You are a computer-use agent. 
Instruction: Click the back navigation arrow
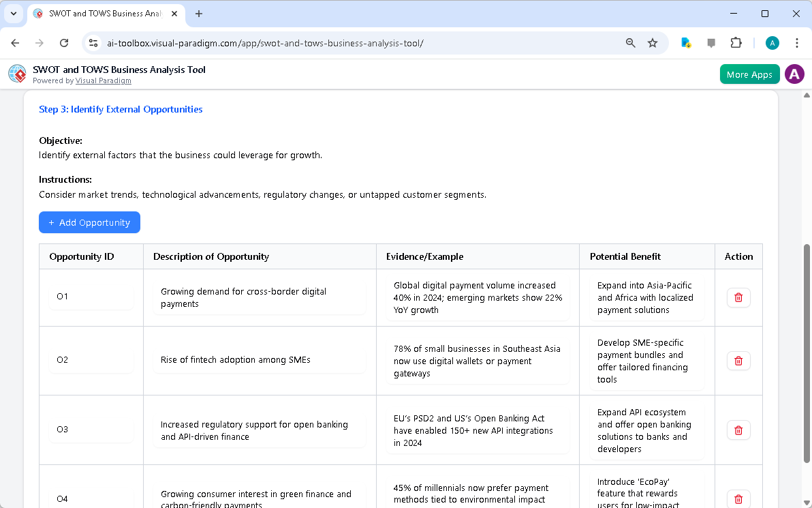click(15, 42)
